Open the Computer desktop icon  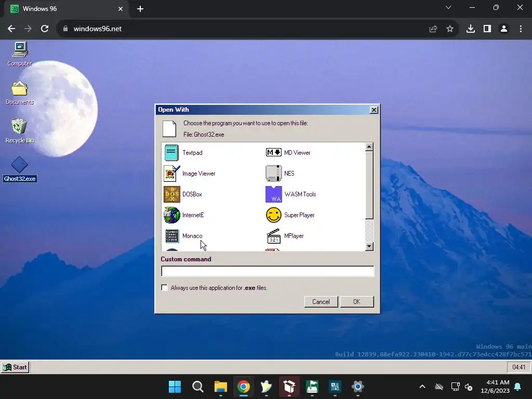pos(20,54)
